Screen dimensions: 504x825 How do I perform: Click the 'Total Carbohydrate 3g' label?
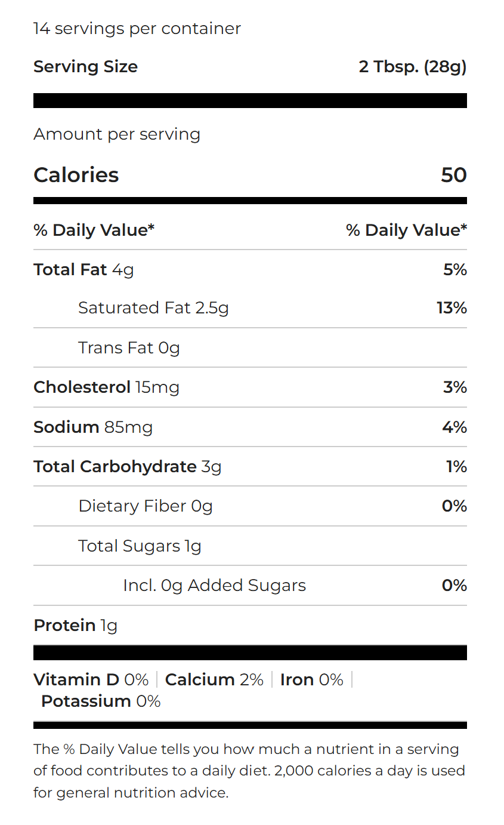[x=127, y=467]
